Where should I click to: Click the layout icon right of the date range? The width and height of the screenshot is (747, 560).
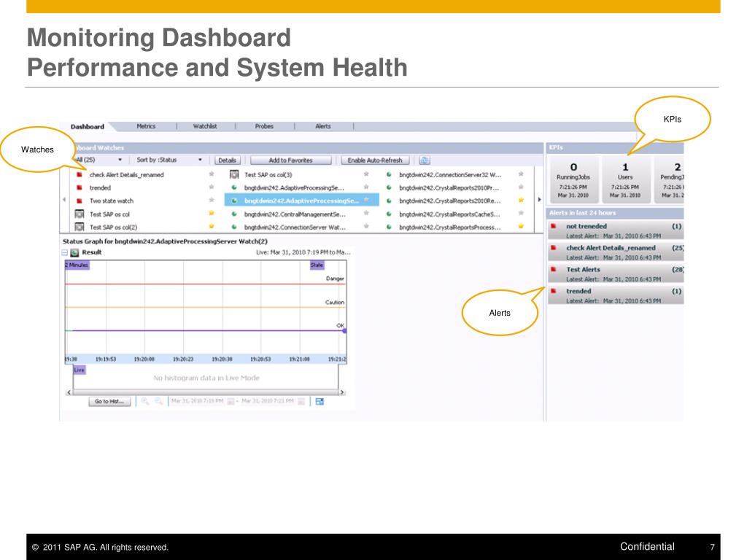coord(320,402)
